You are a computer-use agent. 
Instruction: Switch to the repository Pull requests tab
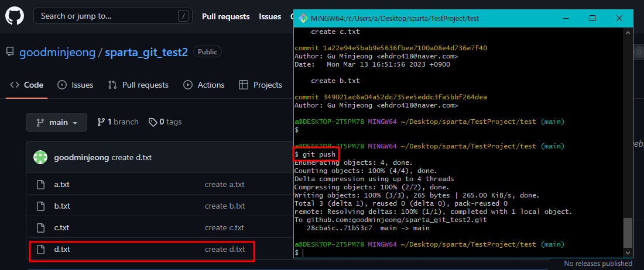tap(138, 85)
